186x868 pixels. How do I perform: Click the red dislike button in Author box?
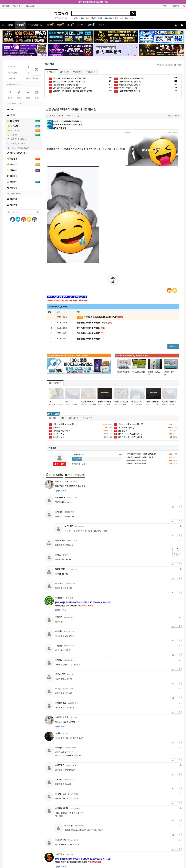click(x=62, y=464)
